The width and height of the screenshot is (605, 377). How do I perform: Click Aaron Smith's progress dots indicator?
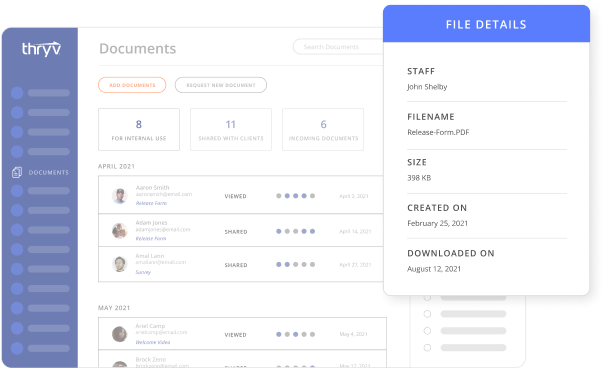pyautogui.click(x=296, y=196)
